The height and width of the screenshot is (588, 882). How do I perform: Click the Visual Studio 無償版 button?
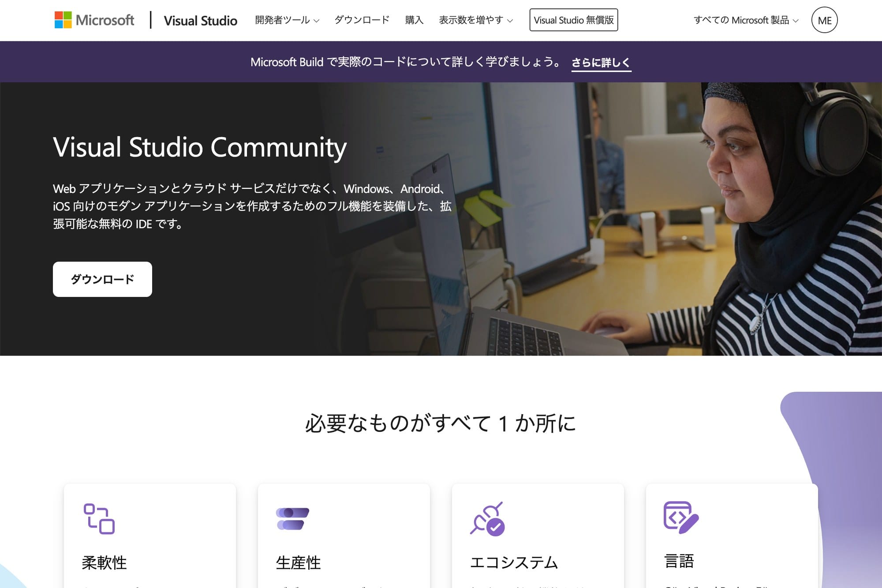click(573, 20)
